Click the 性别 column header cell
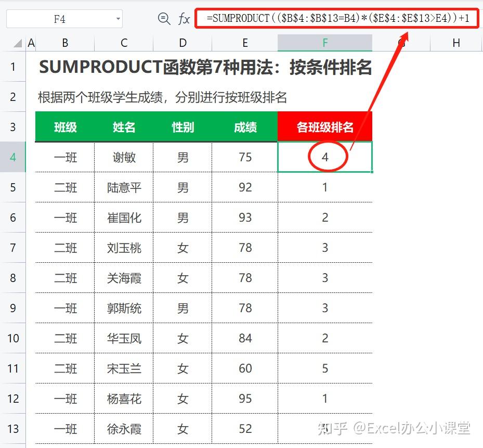 pos(182,126)
